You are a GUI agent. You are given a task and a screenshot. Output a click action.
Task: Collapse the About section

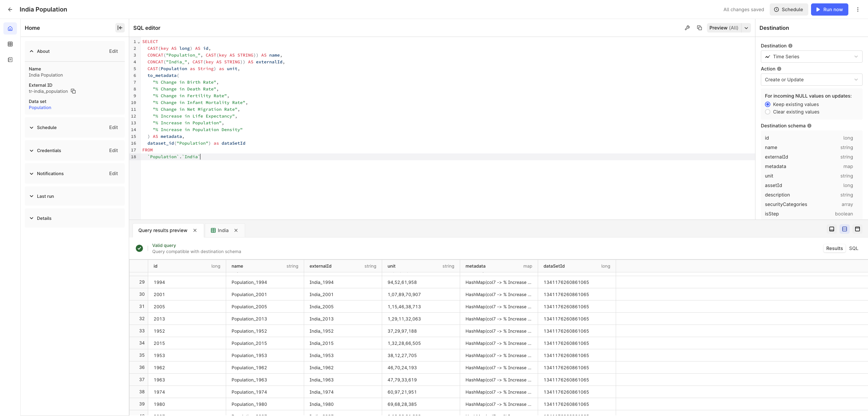(x=32, y=51)
